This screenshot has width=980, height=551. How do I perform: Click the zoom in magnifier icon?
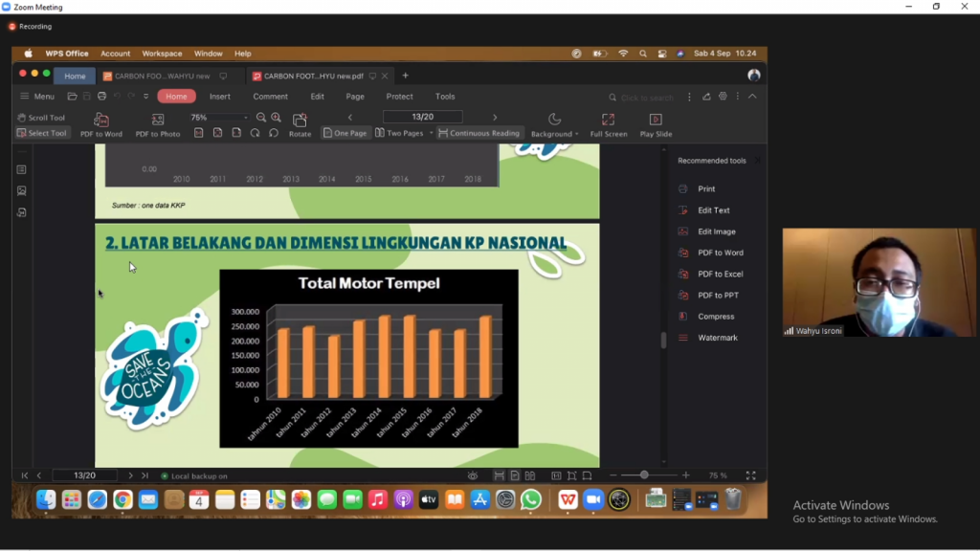(x=277, y=118)
